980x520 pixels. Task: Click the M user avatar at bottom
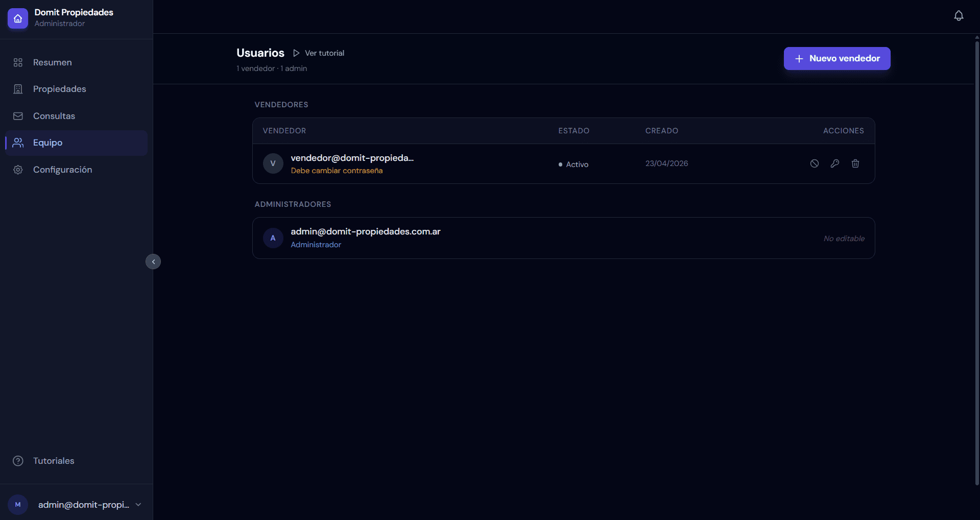click(18, 505)
